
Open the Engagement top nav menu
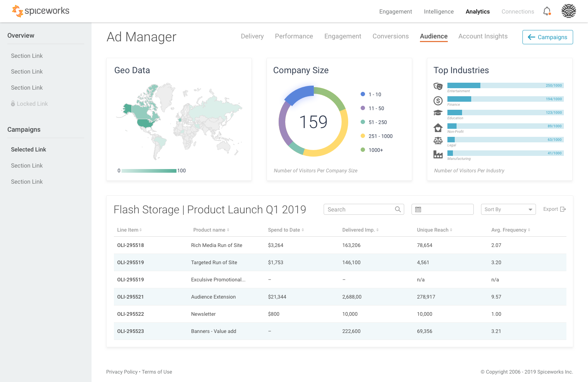click(x=395, y=12)
